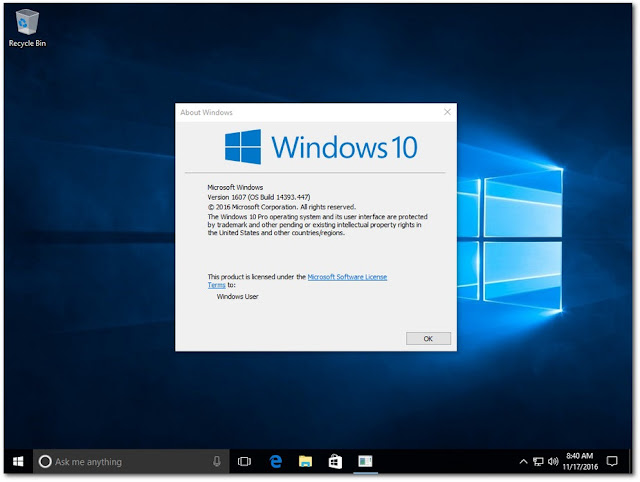The image size is (640, 482).
Task: Open the Action Center notifications icon
Action: pos(612,462)
